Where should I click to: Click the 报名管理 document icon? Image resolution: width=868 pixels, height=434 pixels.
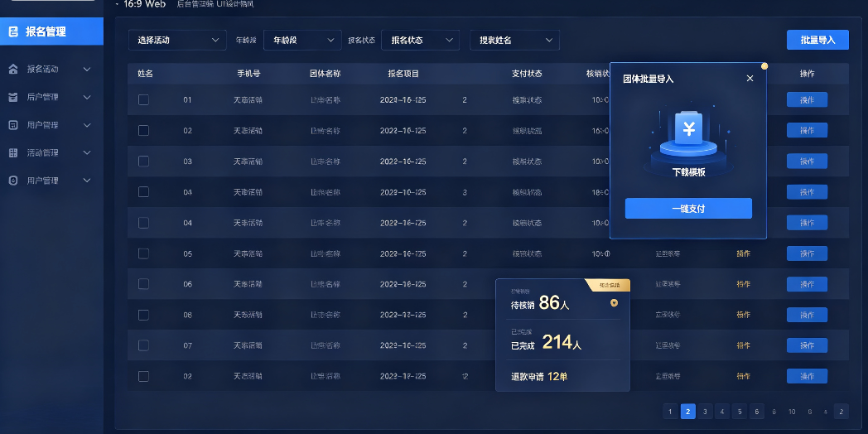13,31
